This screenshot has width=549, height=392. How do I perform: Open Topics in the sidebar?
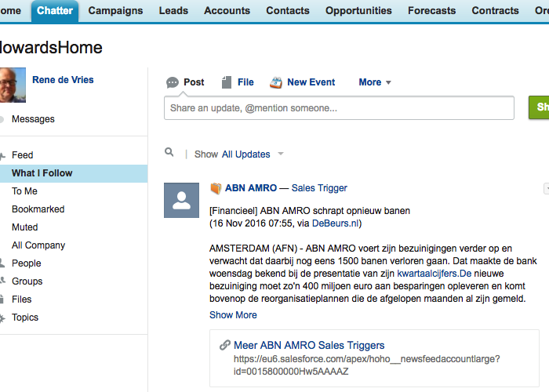(25, 318)
